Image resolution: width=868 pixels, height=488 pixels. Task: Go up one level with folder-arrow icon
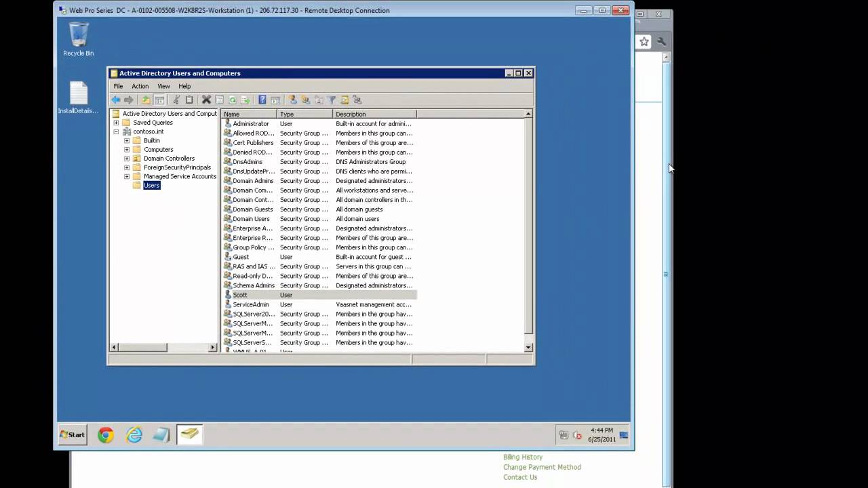coord(145,100)
